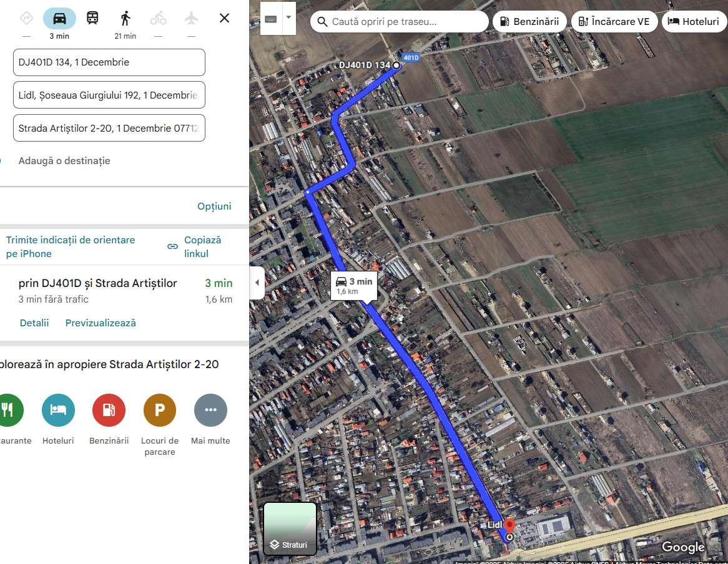Viewport: 728px width, 564px height.
Task: Choose the best travel mode icon
Action: tap(26, 19)
